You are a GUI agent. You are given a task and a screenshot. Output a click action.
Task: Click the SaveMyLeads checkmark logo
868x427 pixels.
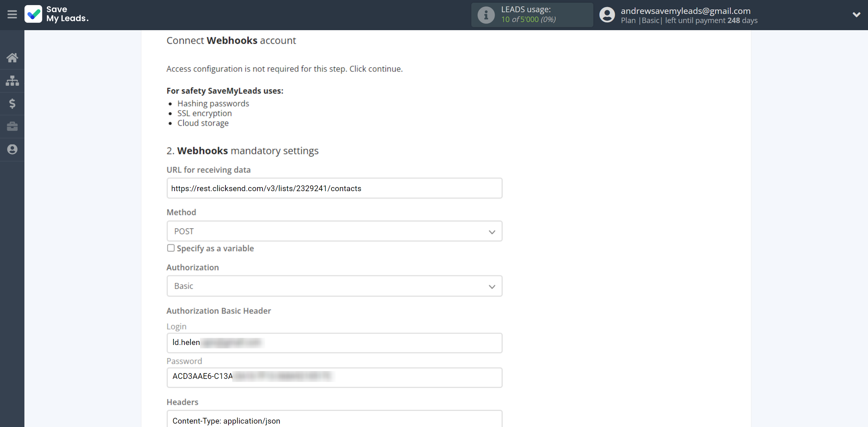click(x=33, y=14)
